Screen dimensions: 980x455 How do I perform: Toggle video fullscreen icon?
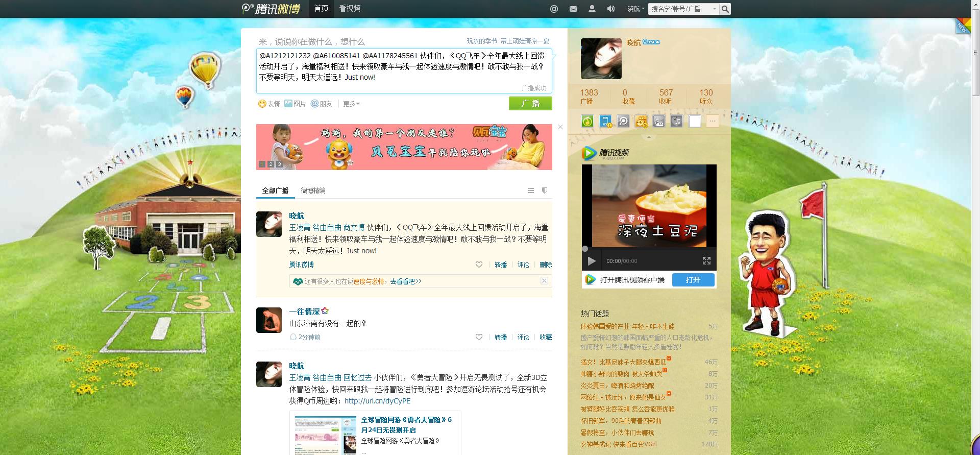pyautogui.click(x=706, y=261)
